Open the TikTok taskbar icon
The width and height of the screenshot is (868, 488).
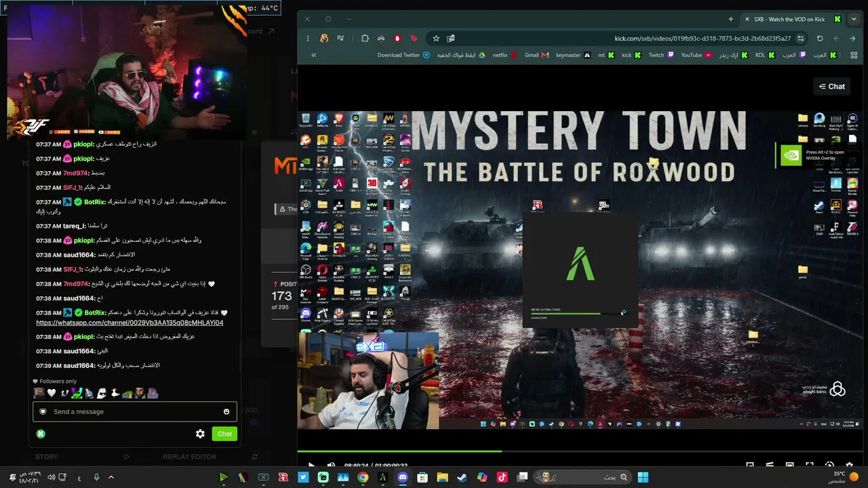[x=502, y=477]
